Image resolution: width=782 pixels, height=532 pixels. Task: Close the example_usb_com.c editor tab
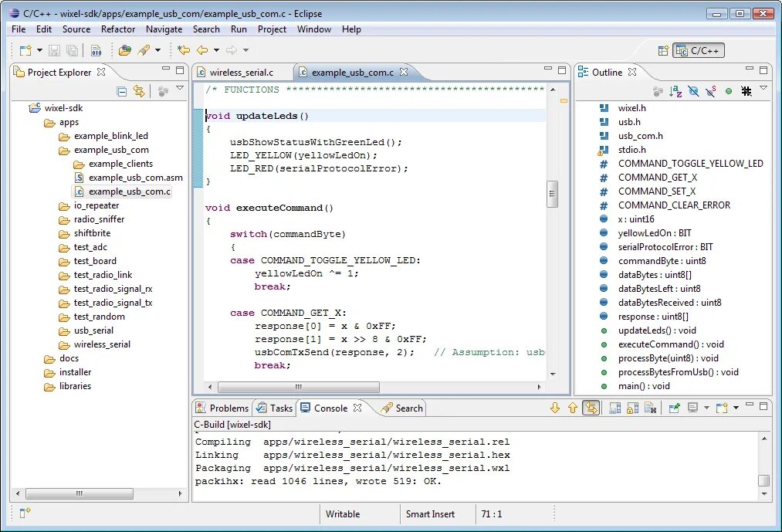[404, 72]
